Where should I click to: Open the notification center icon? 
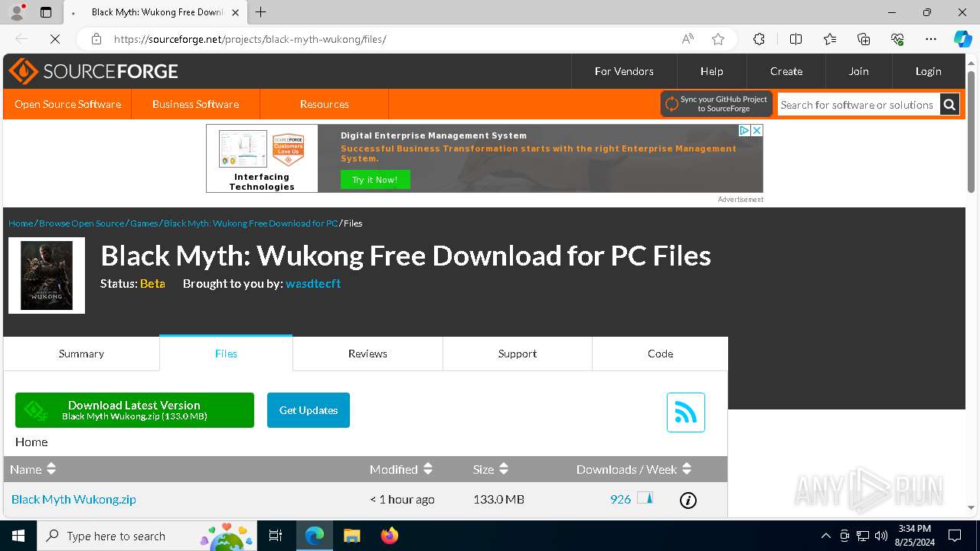955,536
